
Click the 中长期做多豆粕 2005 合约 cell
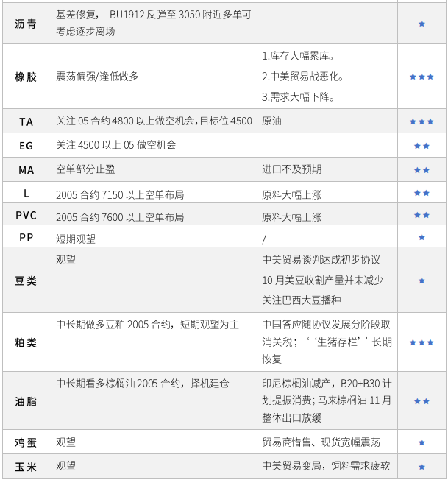147,325
